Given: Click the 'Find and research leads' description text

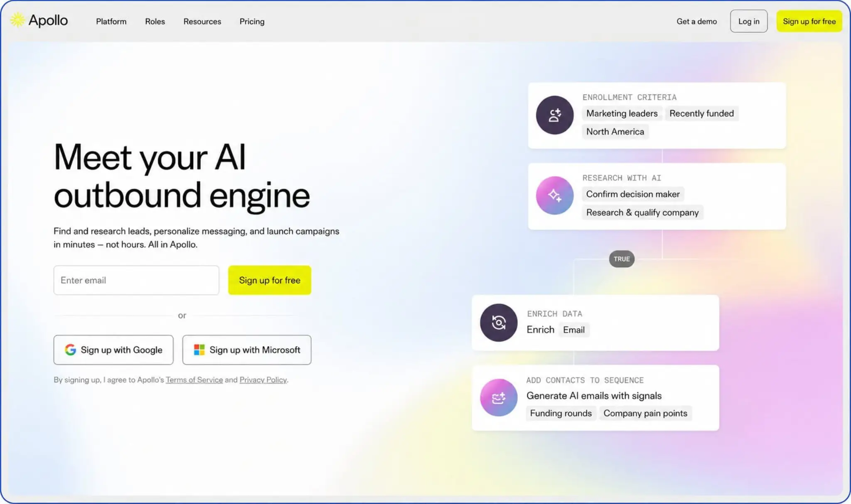Looking at the screenshot, I should 197,238.
